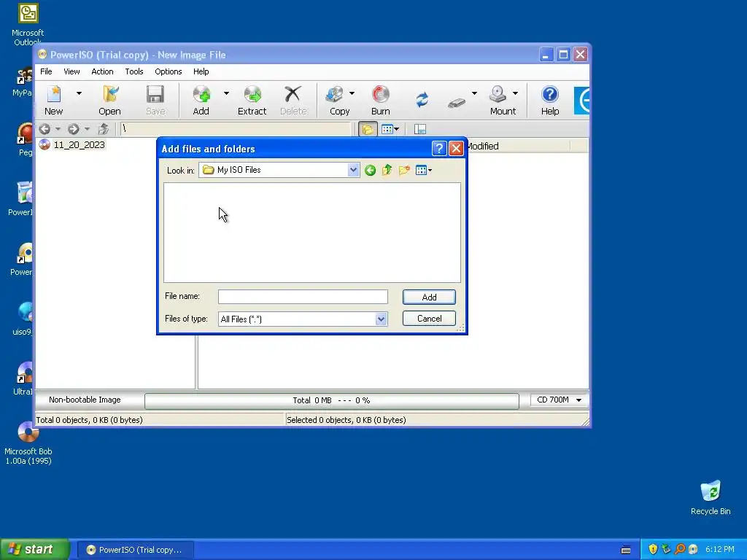The height and width of the screenshot is (560, 747).
Task: Expand the Look in combo box
Action: [x=353, y=170]
